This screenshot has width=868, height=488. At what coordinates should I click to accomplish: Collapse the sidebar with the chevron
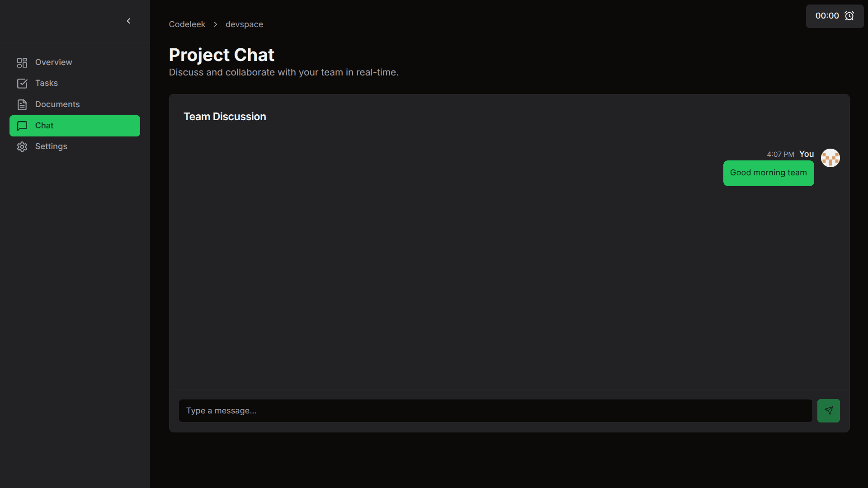(x=128, y=21)
